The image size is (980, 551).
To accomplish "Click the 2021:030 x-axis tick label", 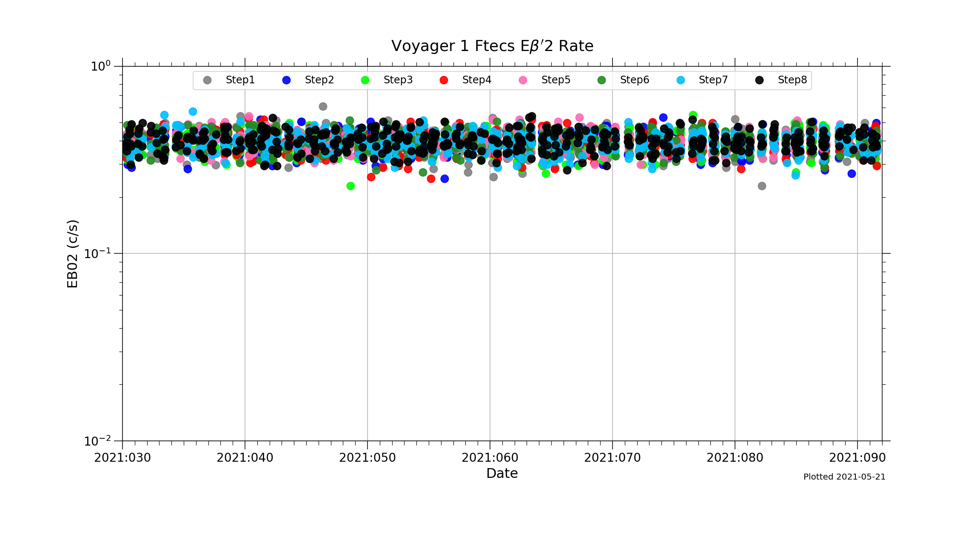I will pos(122,458).
